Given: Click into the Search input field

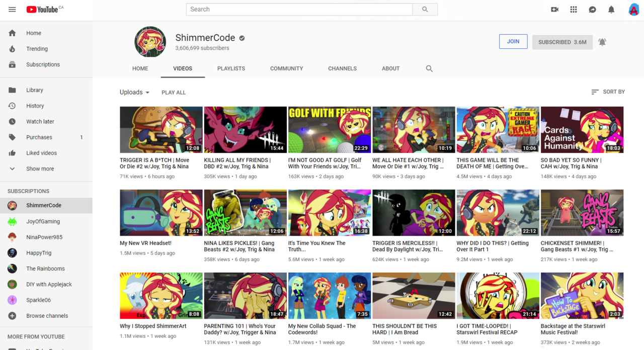Looking at the screenshot, I should (299, 10).
